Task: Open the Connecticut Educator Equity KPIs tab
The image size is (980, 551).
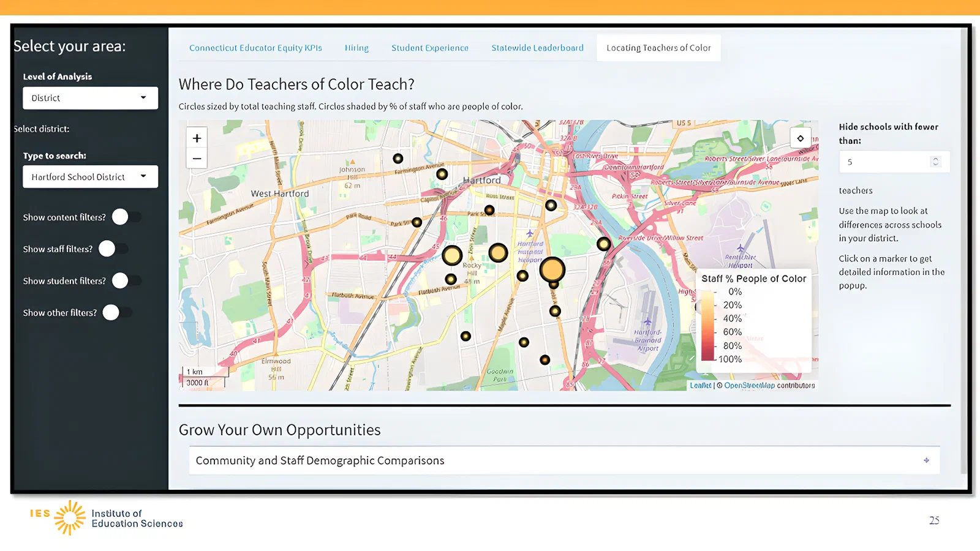Action: (255, 48)
